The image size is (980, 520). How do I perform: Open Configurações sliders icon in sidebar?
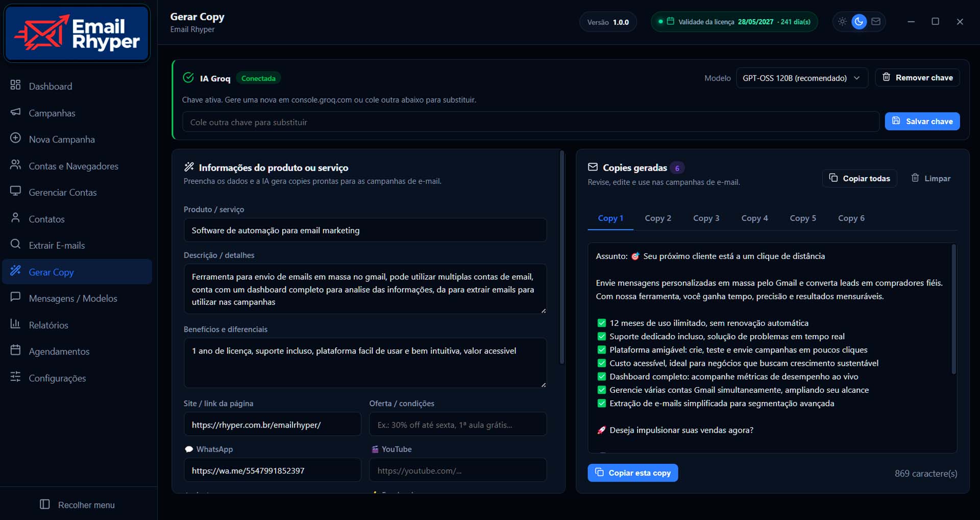(15, 377)
